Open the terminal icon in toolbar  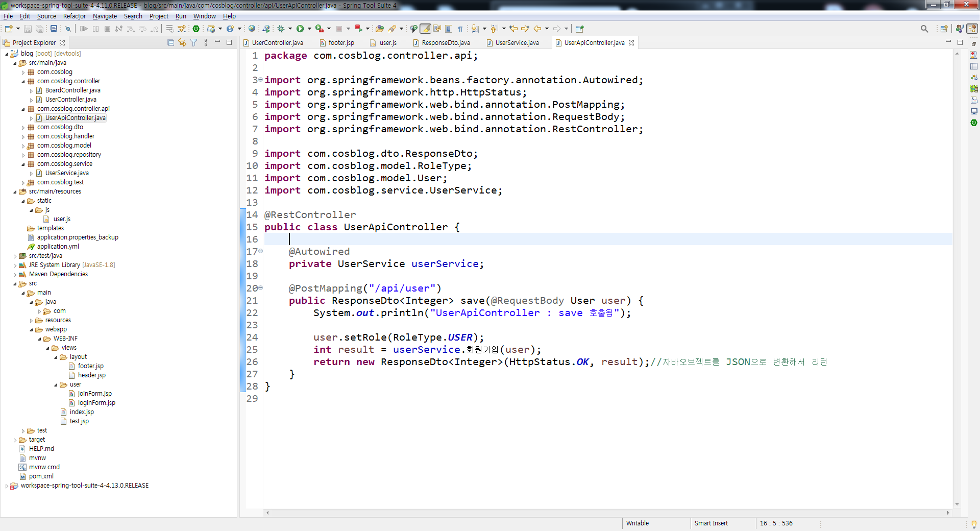(54, 29)
